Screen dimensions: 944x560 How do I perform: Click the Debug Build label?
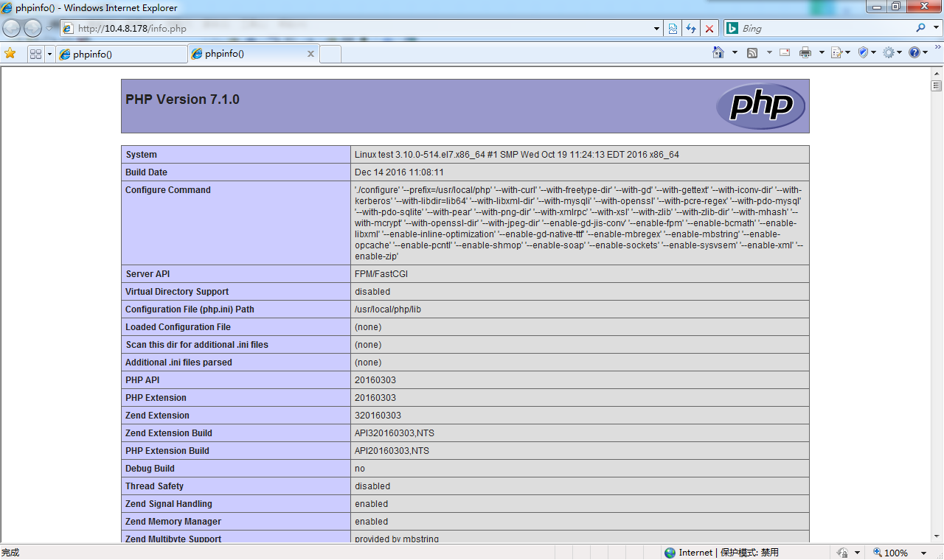[x=150, y=469]
